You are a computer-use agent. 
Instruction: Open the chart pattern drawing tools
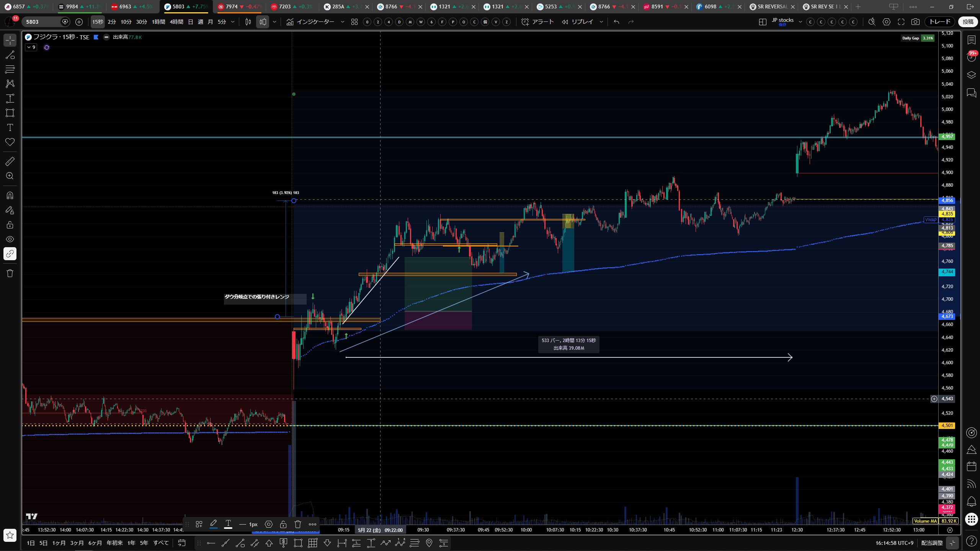point(10,83)
